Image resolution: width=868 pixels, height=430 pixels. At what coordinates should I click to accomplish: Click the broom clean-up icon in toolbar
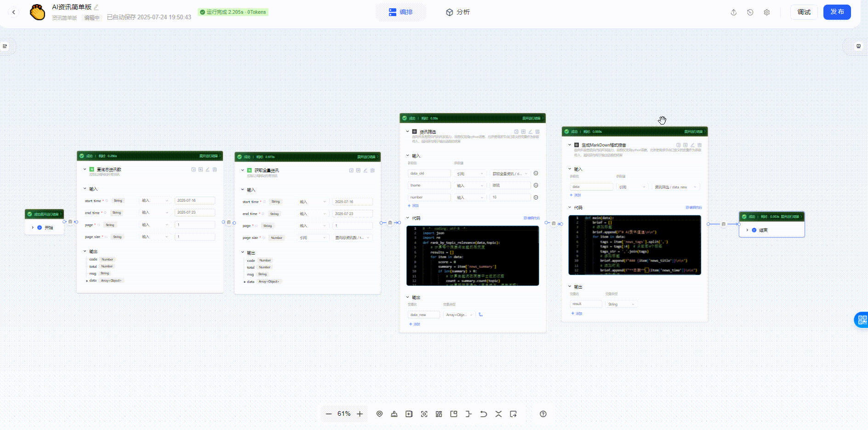[x=394, y=414]
